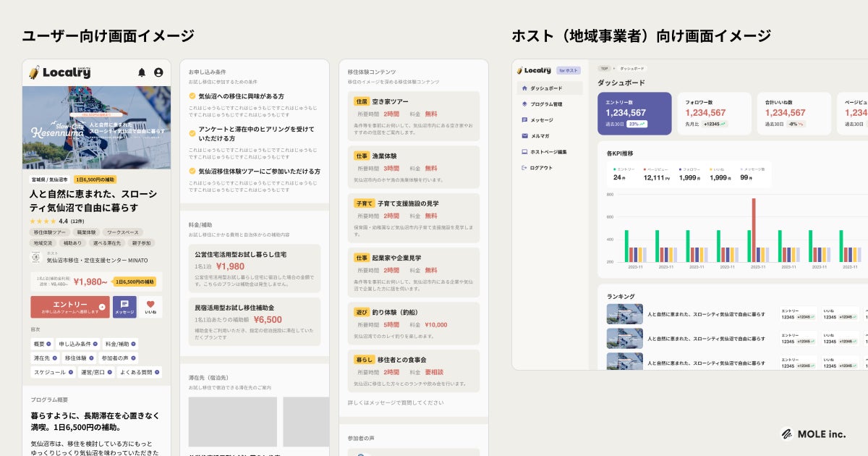
Task: Click the Localry logo in user screen
Action: (x=60, y=72)
